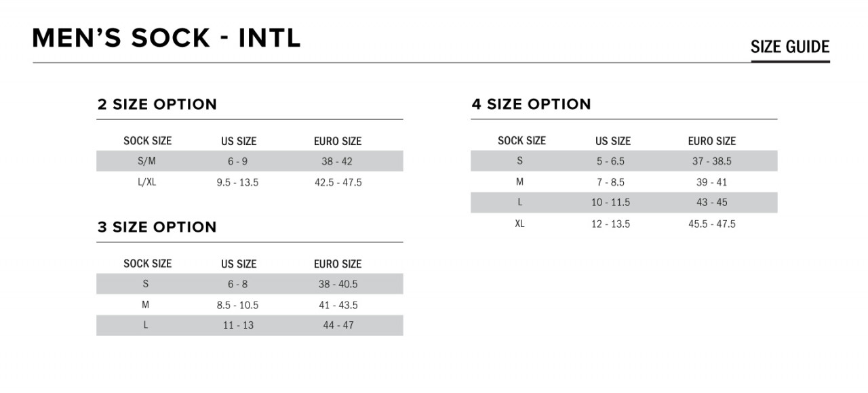Select the L/XL sock size cell
Image resolution: width=868 pixels, height=393 pixels.
(x=146, y=182)
